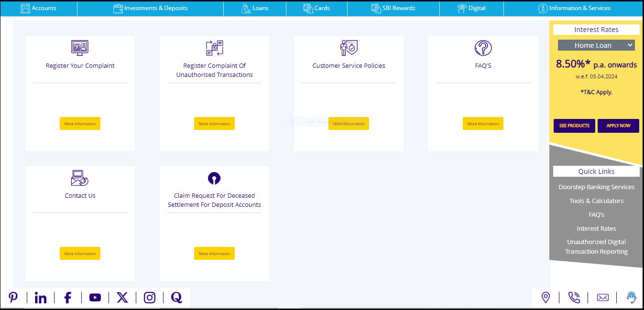Screen dimensions: 644x310
Task: Open the Quora social icon
Action: tap(177, 298)
